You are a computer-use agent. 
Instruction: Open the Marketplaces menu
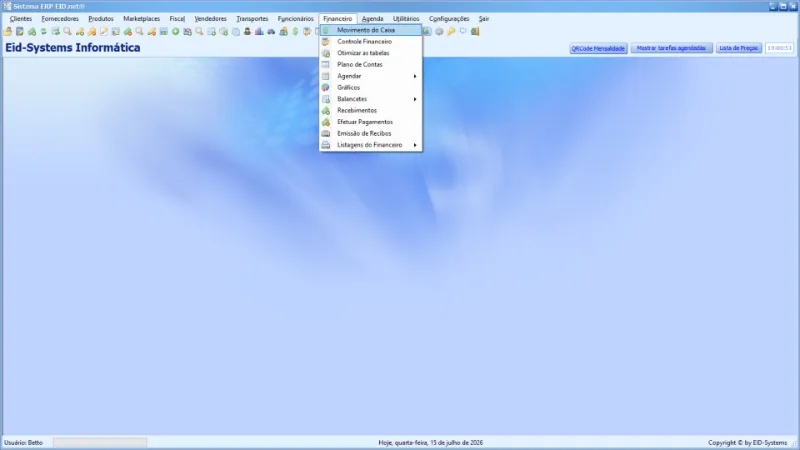141,18
